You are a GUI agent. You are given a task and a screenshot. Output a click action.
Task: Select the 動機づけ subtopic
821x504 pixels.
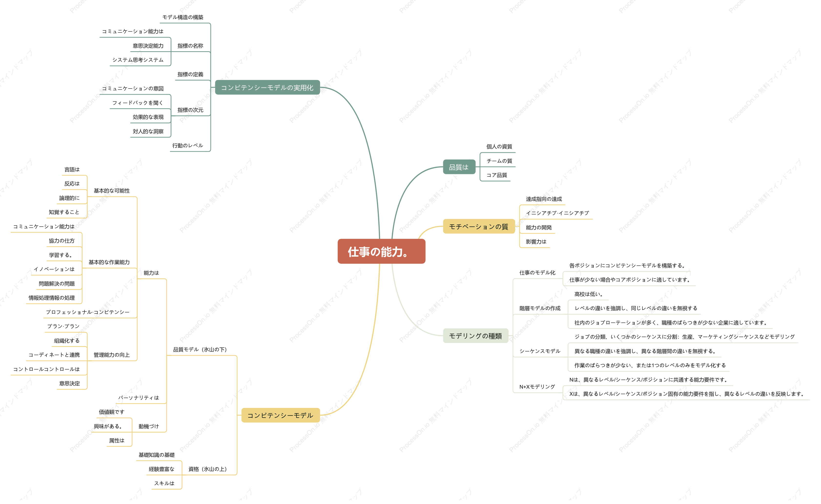(149, 426)
